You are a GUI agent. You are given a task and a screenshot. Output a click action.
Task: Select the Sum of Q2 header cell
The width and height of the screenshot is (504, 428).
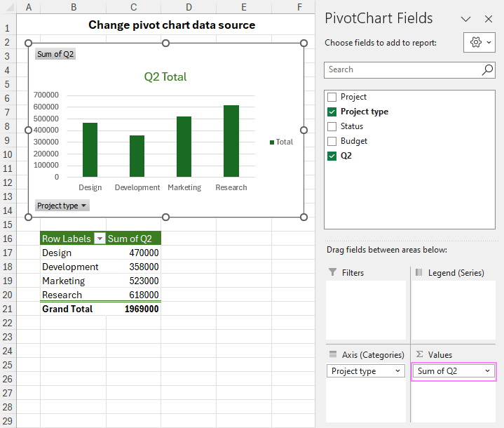tap(133, 239)
